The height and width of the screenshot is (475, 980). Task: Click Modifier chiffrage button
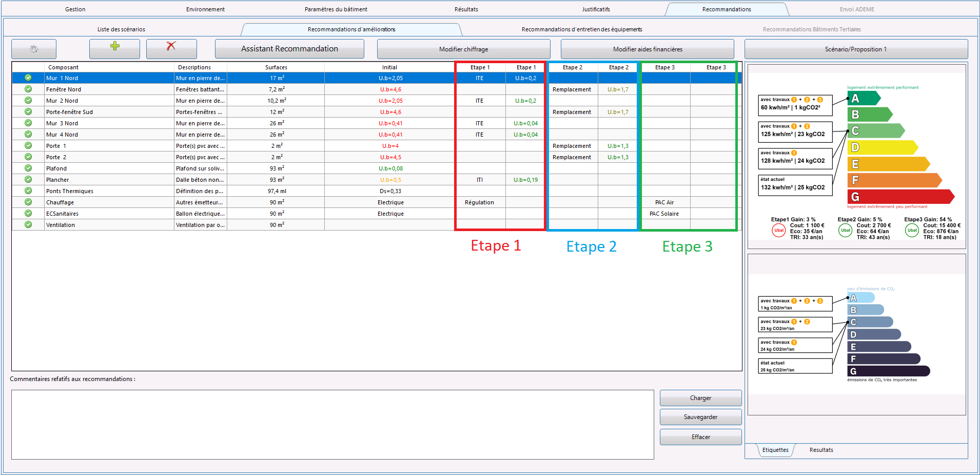pyautogui.click(x=463, y=49)
